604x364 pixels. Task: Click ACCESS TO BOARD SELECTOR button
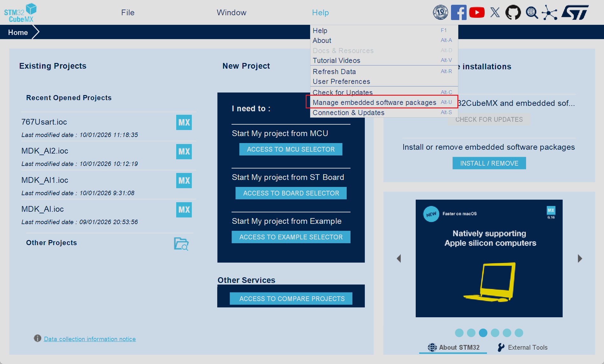[x=291, y=193]
